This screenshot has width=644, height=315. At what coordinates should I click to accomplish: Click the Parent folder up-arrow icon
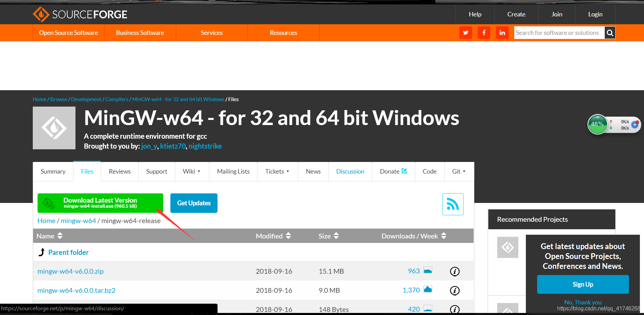point(42,252)
